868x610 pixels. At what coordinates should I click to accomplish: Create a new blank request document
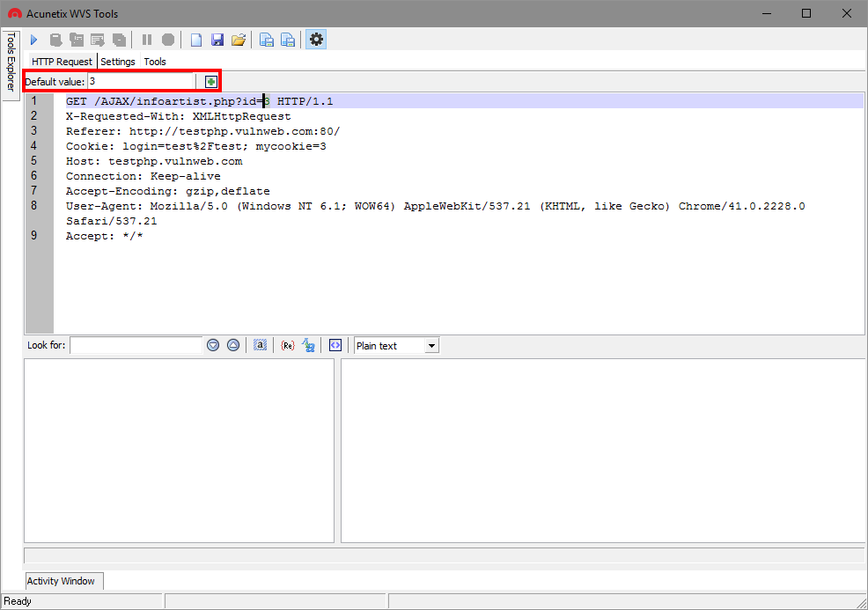pyautogui.click(x=196, y=40)
